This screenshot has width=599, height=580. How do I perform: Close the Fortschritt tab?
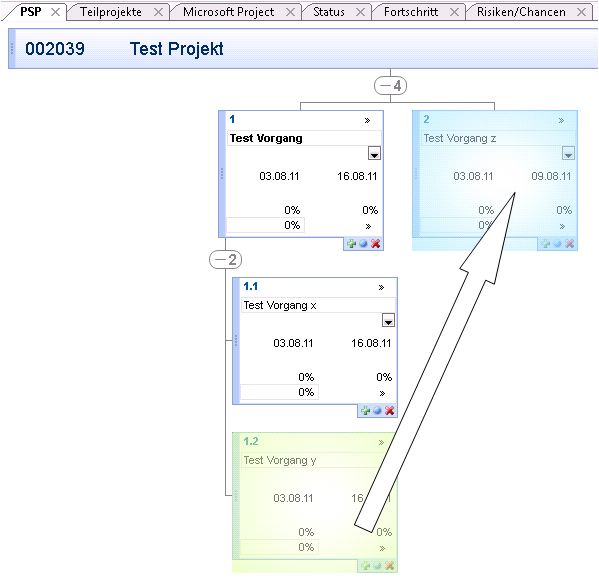point(454,12)
